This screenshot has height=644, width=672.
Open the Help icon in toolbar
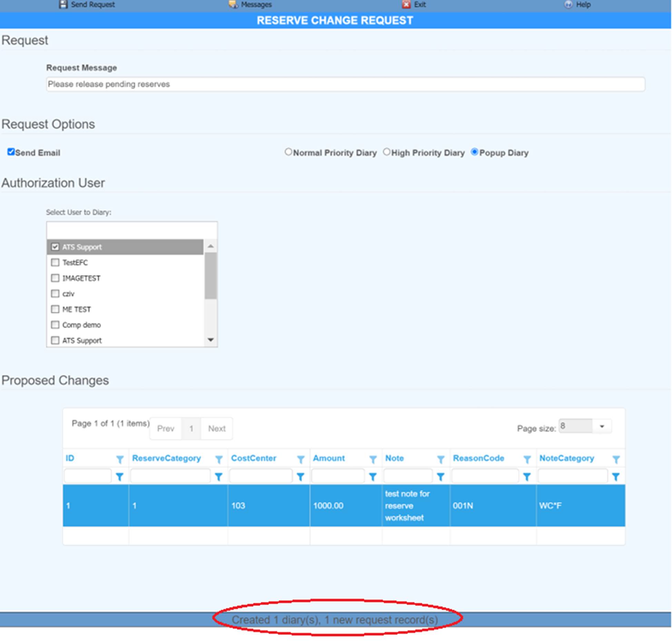coord(568,4)
